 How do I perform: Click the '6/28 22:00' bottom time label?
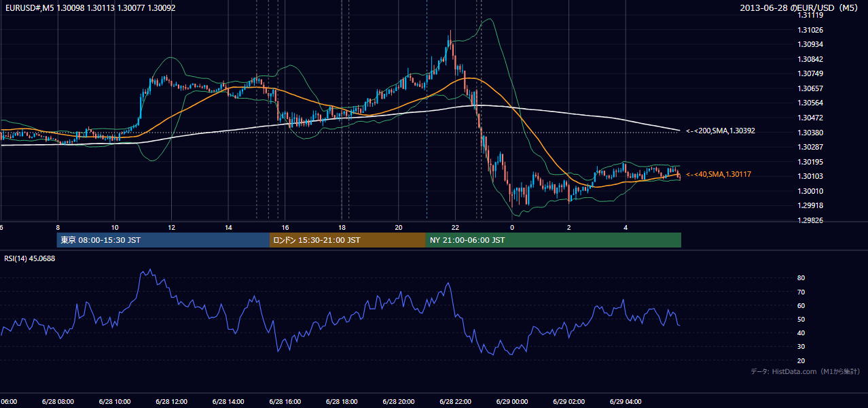[x=455, y=401]
